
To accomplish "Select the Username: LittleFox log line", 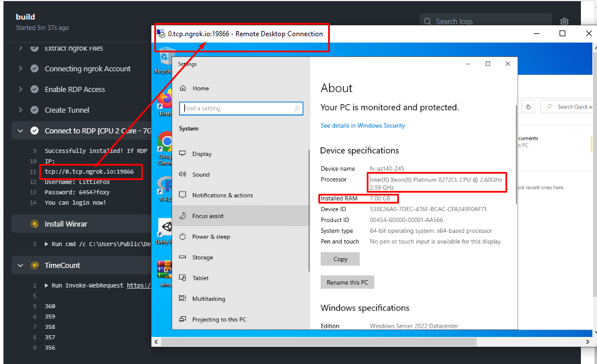I will point(77,182).
